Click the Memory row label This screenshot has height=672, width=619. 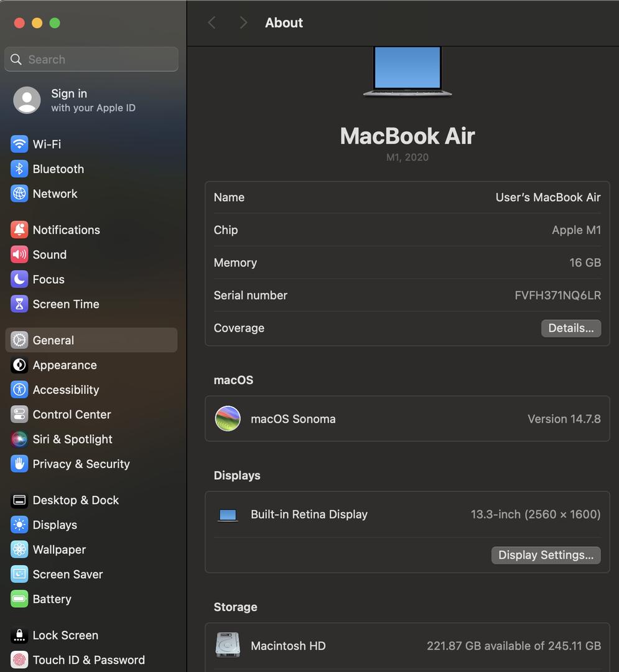[235, 263]
